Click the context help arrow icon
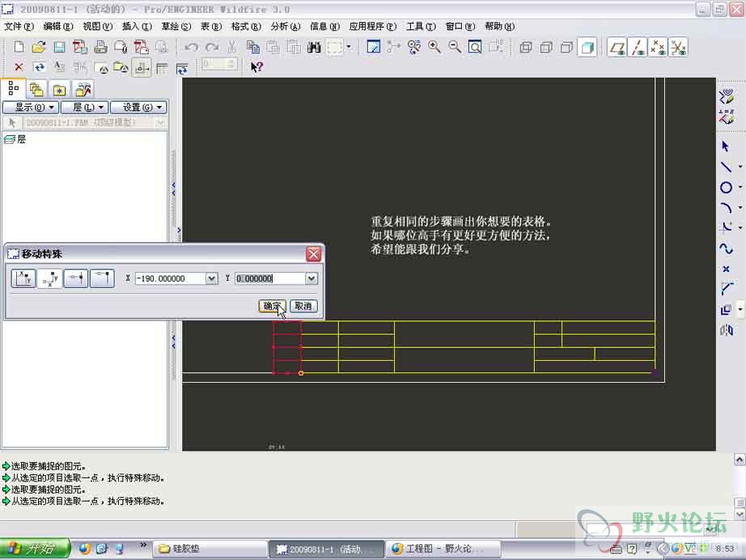Image resolution: width=746 pixels, height=560 pixels. coord(256,67)
